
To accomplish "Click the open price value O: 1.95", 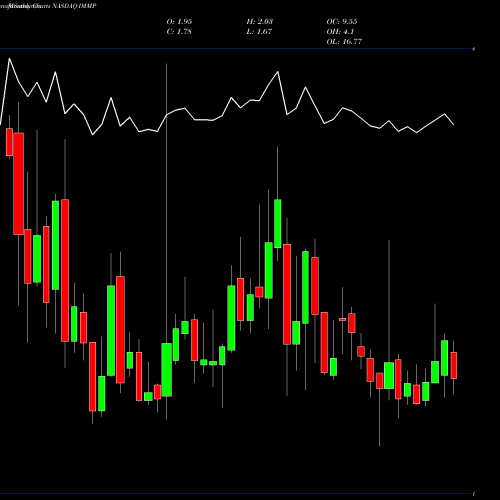I will pyautogui.click(x=179, y=22).
